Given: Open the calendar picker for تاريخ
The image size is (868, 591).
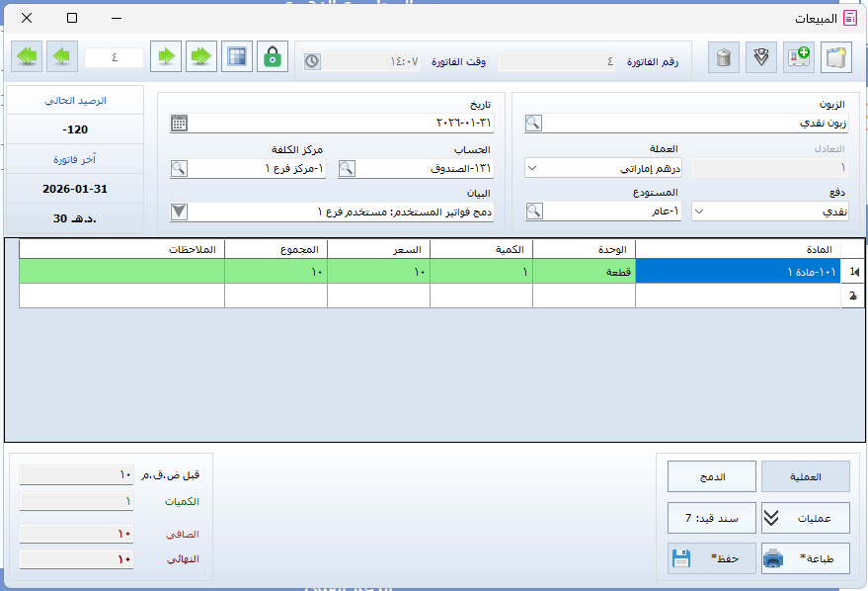Looking at the screenshot, I should tap(179, 124).
